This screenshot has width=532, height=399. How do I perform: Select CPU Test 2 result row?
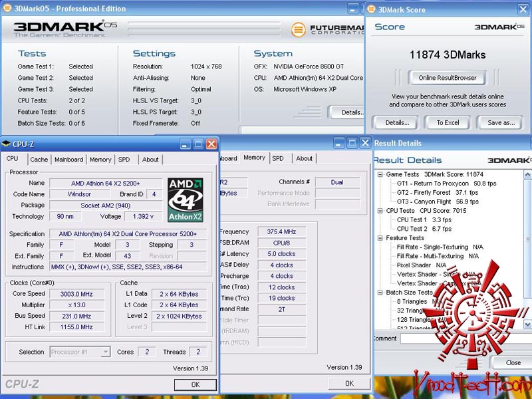[424, 229]
